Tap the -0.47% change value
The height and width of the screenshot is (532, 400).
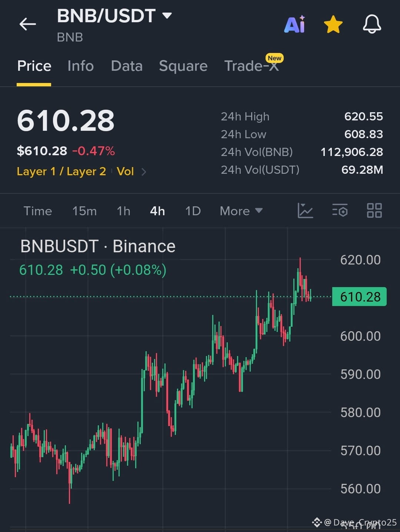point(93,151)
